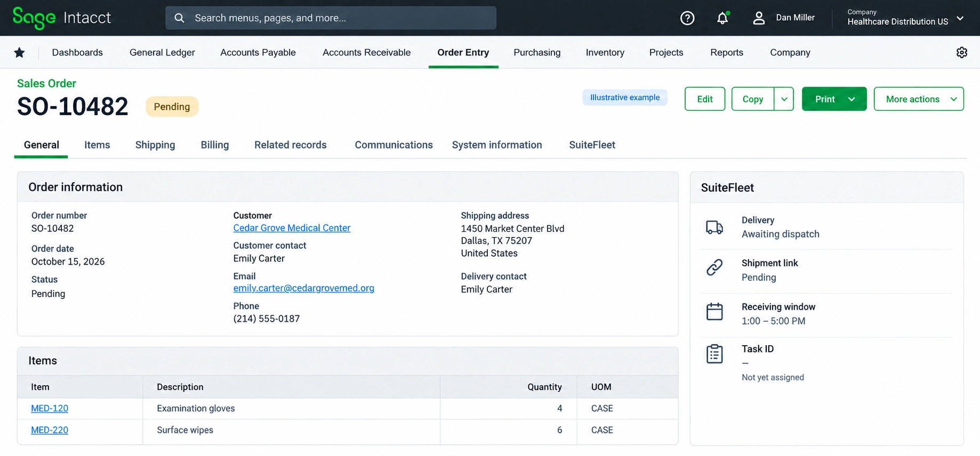Viewport: 980px width, 456px height.
Task: Open the Dashboards menu
Action: coord(77,52)
